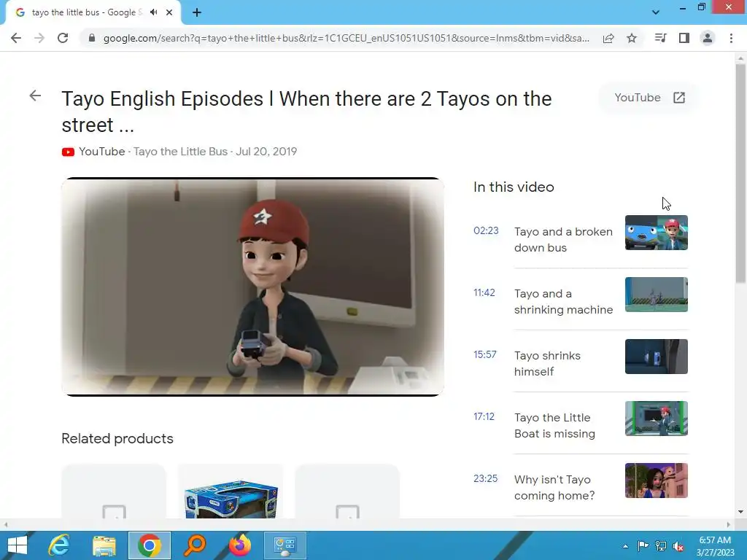
Task: Click the share page icon in address bar
Action: pos(608,38)
